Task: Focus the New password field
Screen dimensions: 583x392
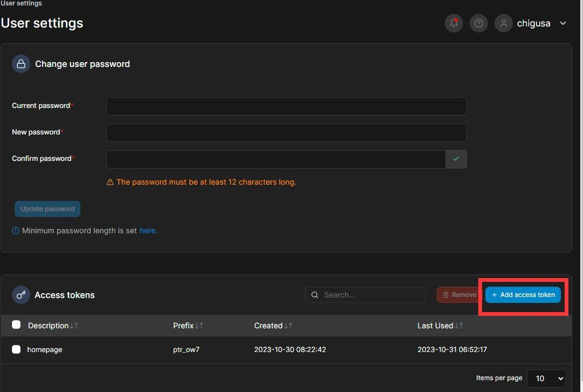Action: tap(286, 133)
